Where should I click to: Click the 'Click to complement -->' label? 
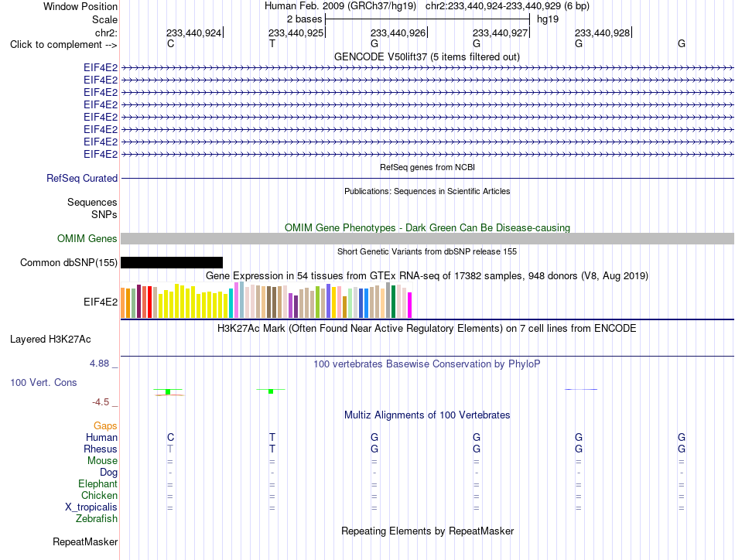63,45
